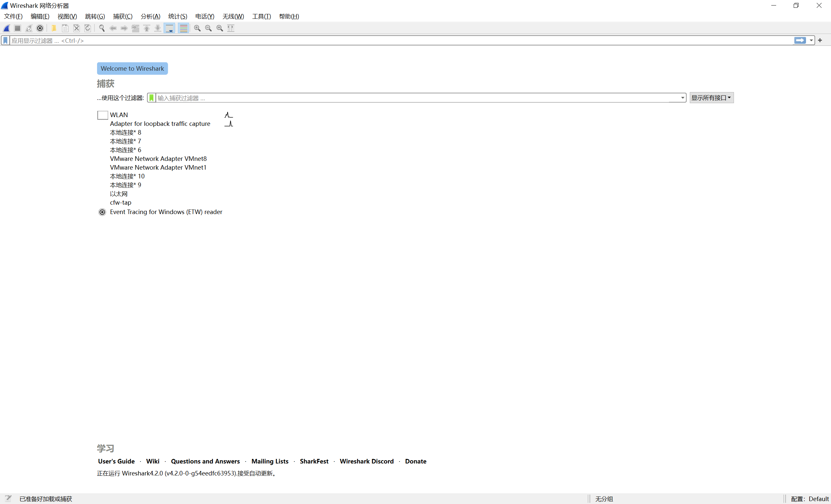Click the zoom in toolbar icon

(197, 28)
